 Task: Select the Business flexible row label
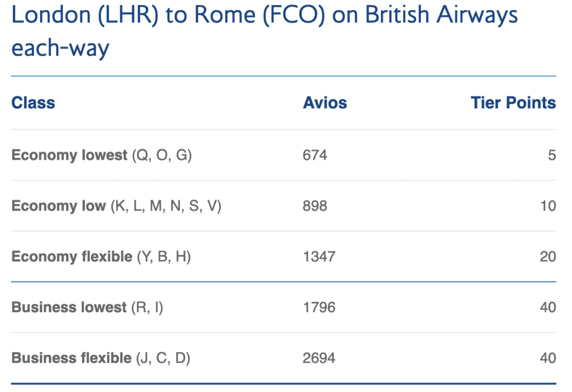click(71, 358)
